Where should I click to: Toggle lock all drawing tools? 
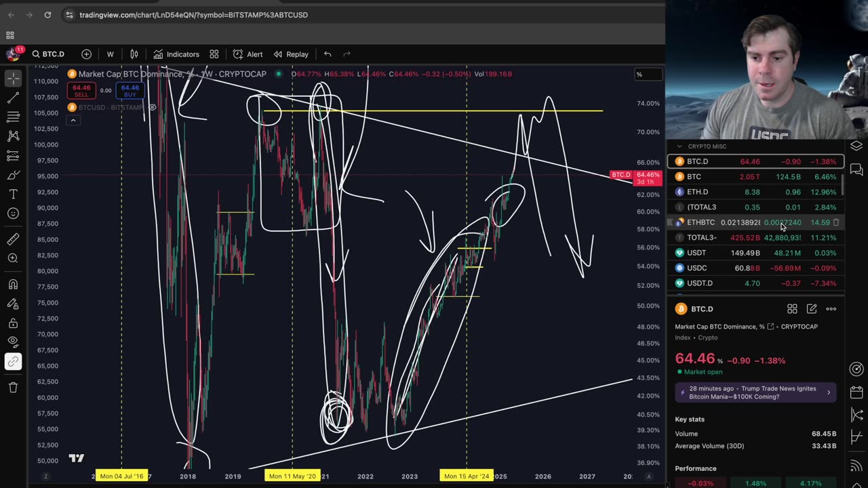click(13, 323)
